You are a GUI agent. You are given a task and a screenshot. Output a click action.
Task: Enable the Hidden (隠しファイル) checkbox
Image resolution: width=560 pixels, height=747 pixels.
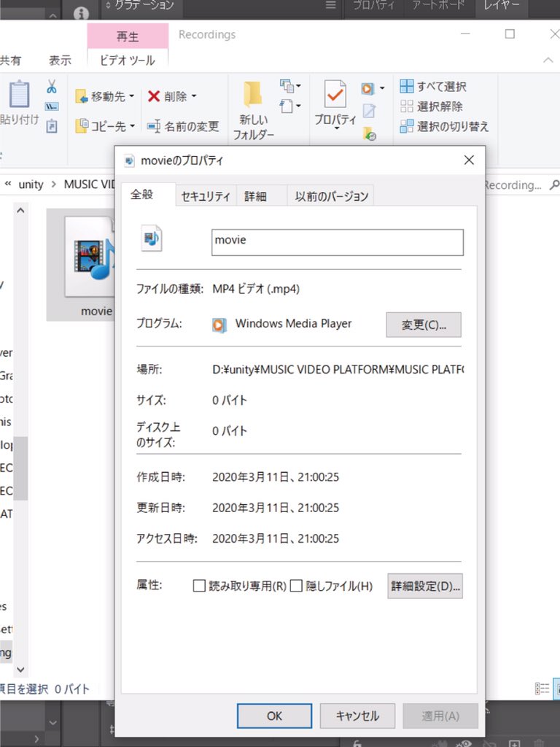click(296, 586)
